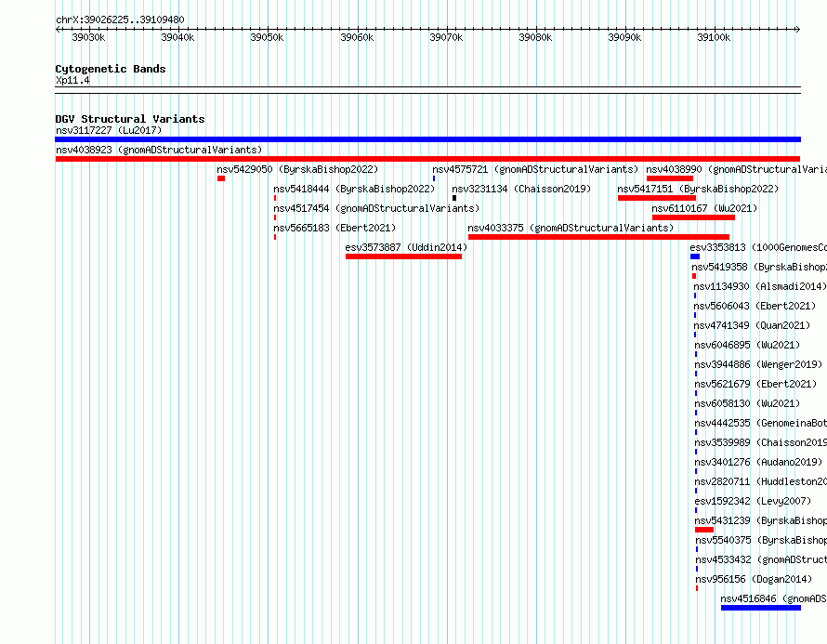
Task: Open nsv5431239 variant label
Action: [760, 520]
